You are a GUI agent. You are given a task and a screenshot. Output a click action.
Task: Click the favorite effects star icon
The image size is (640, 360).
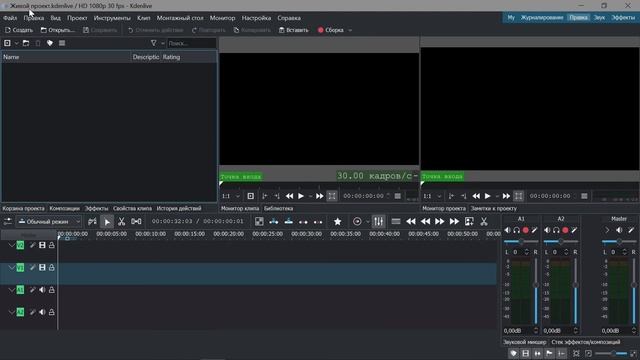coord(338,222)
